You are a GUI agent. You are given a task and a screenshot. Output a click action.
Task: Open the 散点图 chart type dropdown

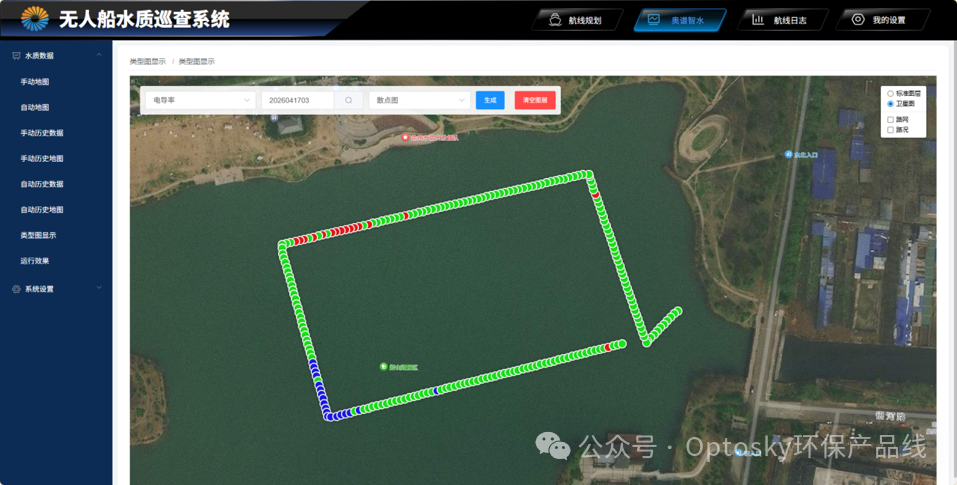(419, 100)
